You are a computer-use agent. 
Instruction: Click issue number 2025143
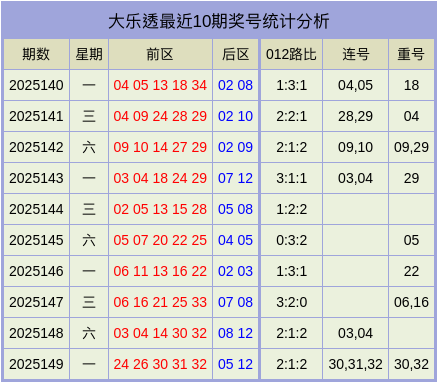point(36,178)
